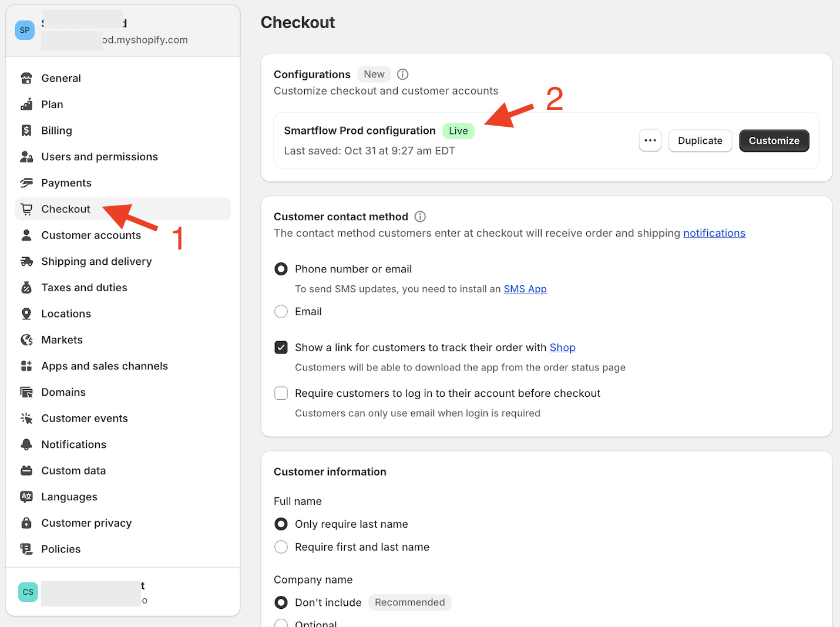
Task: Open Taxes and duties settings
Action: click(84, 288)
